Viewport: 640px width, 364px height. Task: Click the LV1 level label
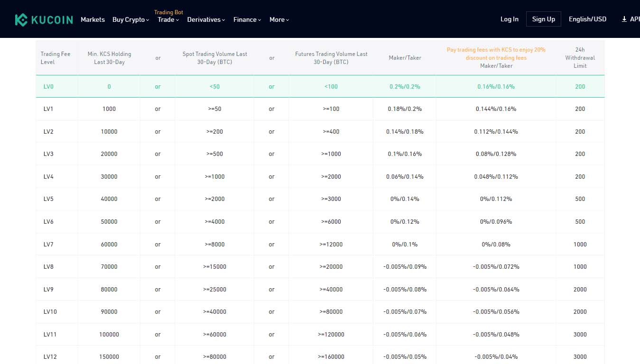[48, 109]
